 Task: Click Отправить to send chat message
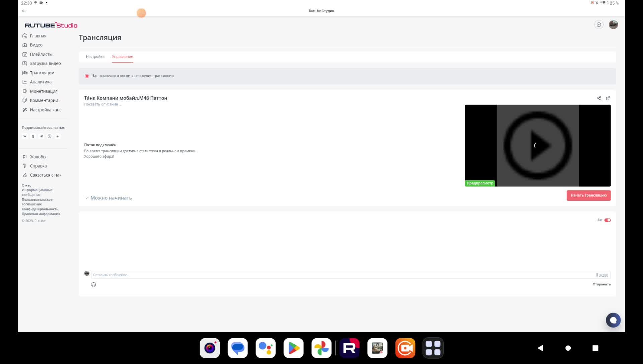601,284
